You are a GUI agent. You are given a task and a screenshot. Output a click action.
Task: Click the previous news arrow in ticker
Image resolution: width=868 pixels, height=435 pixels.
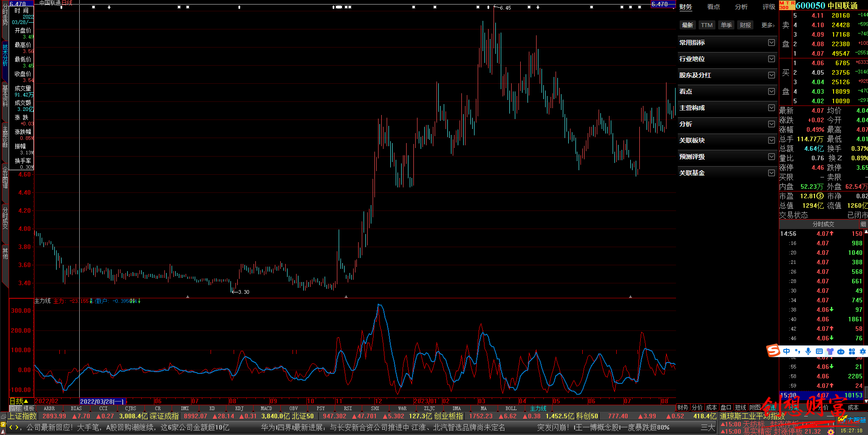[11, 427]
